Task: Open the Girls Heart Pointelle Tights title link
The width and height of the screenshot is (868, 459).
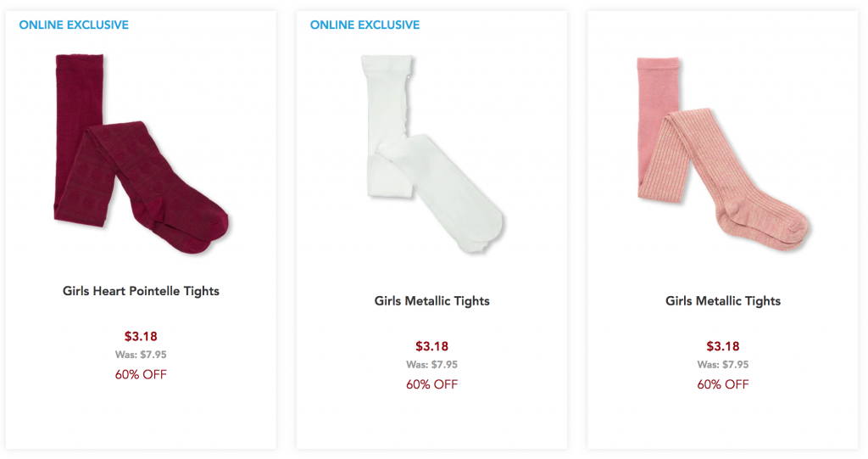Action: (141, 291)
